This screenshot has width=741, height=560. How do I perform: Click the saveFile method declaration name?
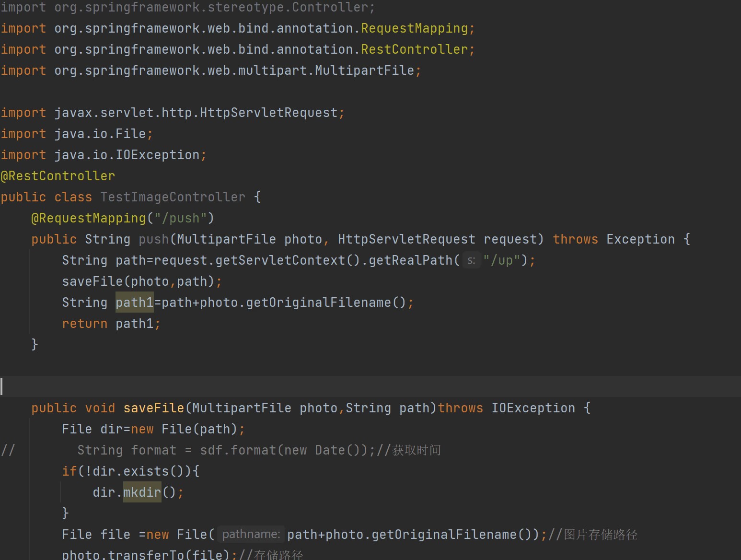[154, 408]
